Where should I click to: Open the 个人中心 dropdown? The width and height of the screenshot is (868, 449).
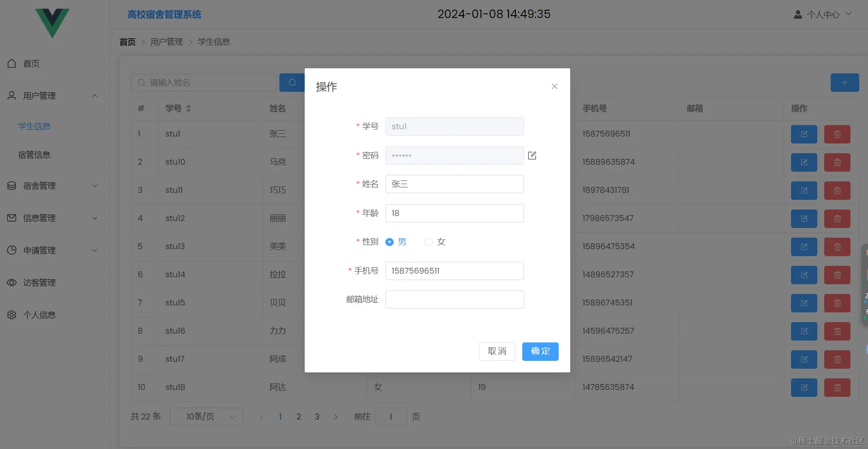(x=823, y=15)
